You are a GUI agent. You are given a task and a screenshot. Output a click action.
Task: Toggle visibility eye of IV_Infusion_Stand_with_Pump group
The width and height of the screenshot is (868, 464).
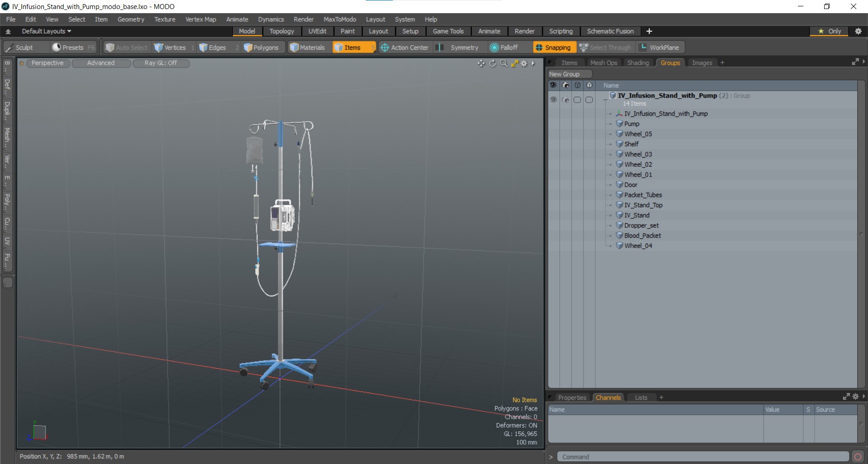click(x=553, y=99)
